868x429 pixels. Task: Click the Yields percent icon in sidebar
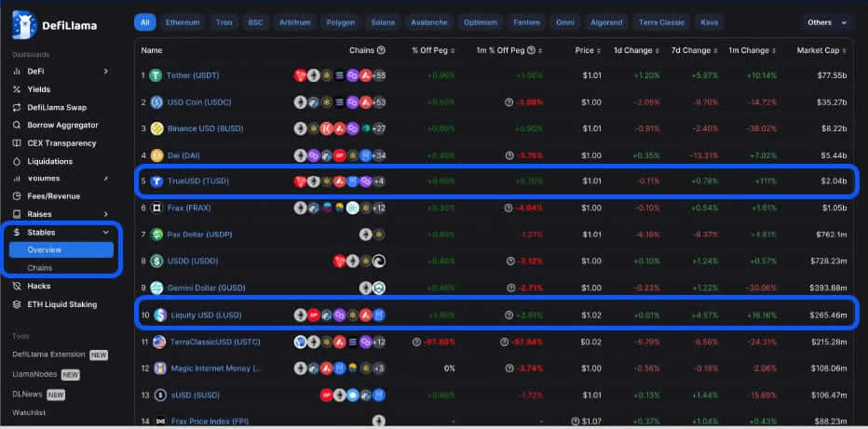point(18,89)
